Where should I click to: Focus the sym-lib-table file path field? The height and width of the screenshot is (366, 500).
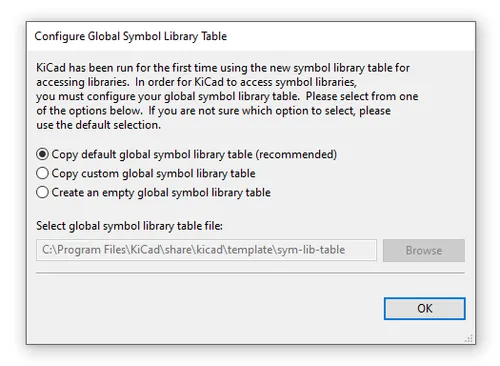206,250
